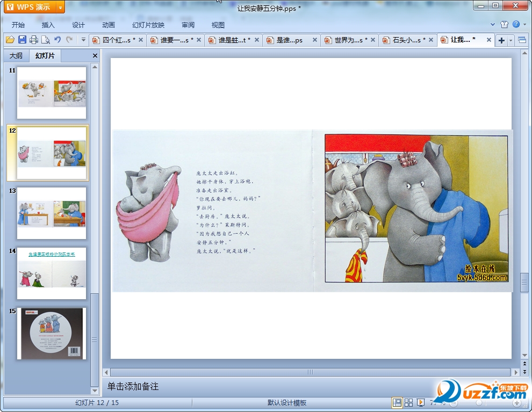Open Print Preview icon
Image resolution: width=532 pixels, height=412 pixels.
pos(46,40)
